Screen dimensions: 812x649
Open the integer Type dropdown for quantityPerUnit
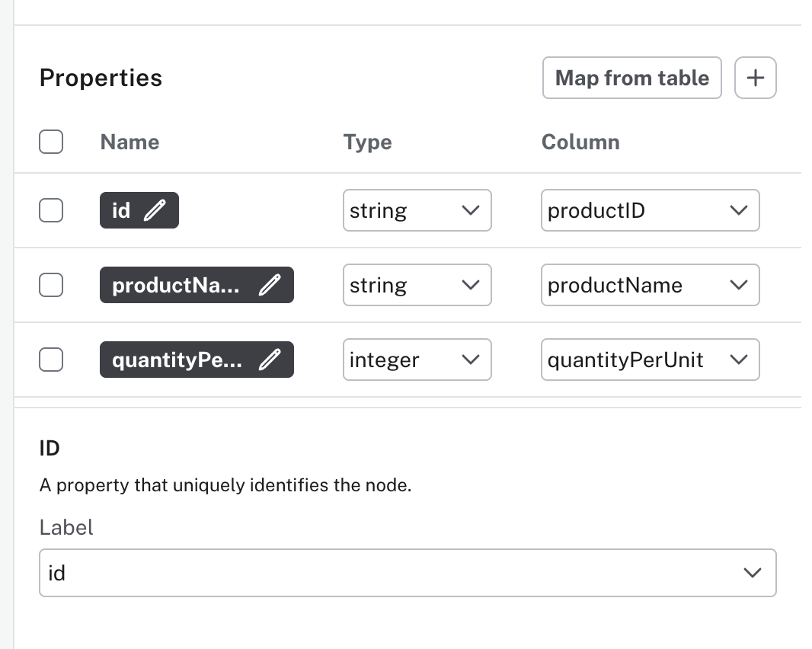(417, 360)
